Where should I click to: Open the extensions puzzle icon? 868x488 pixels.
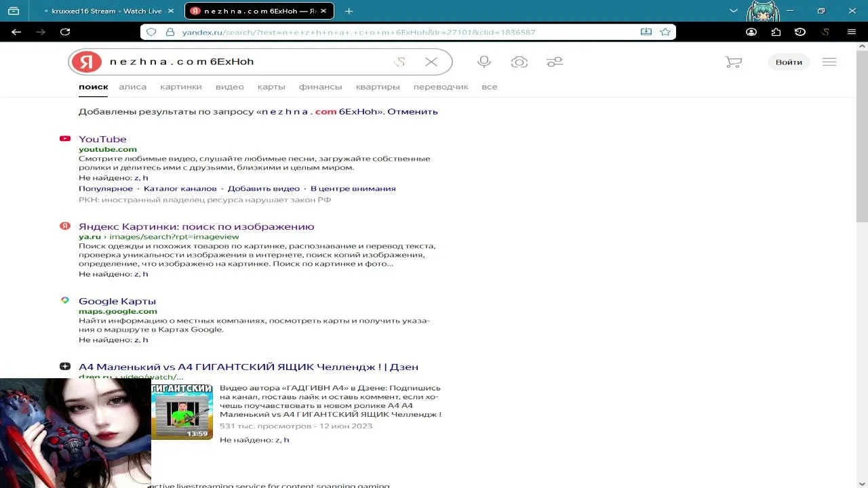776,32
